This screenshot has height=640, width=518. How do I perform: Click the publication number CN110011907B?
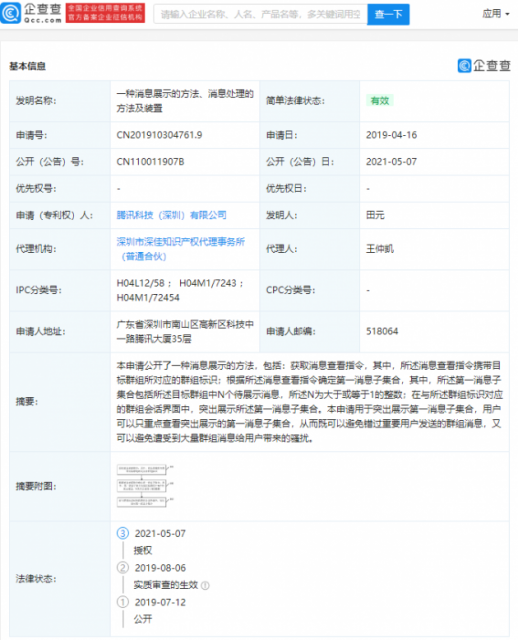(x=150, y=162)
